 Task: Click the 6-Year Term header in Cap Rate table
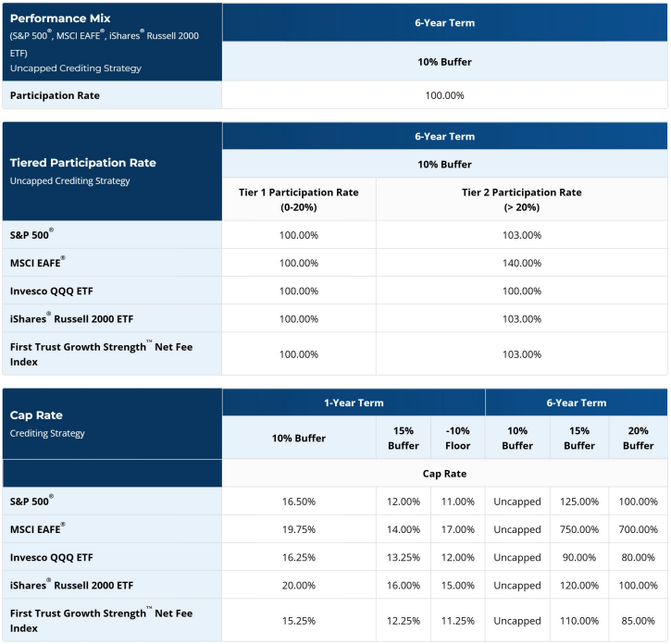click(x=576, y=402)
